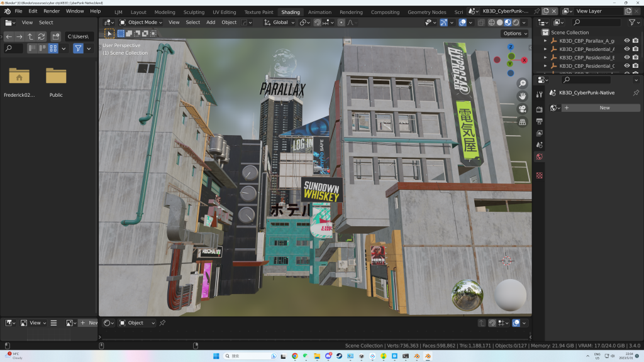Pin the node editor Object datablock
The width and height of the screenshot is (644, 362).
point(163,323)
